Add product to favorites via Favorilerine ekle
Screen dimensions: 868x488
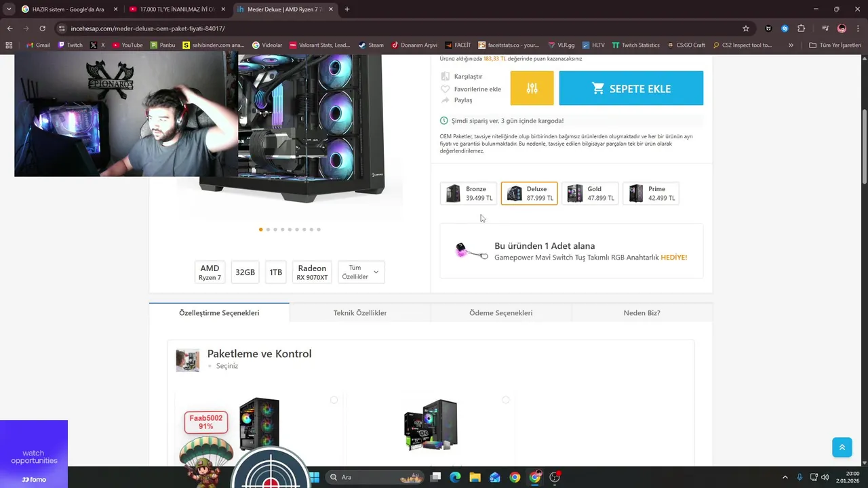tap(471, 89)
